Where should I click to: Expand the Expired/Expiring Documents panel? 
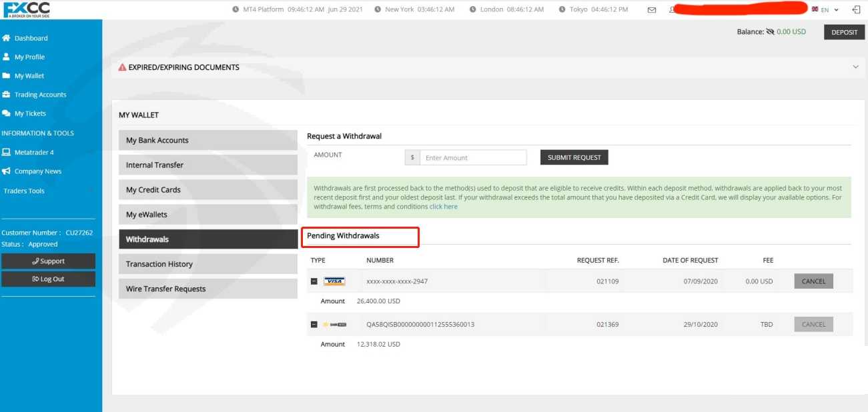855,67
